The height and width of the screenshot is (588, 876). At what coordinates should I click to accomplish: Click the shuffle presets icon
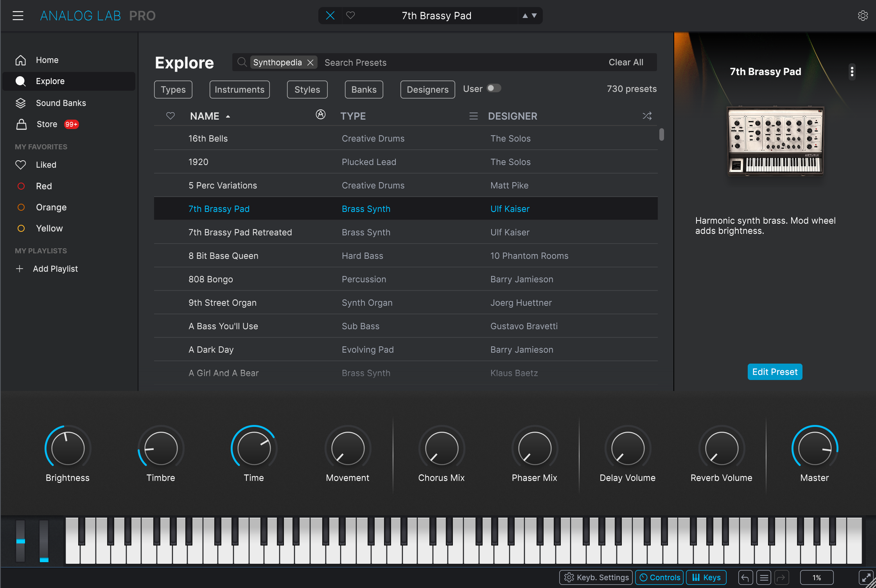pyautogui.click(x=647, y=116)
